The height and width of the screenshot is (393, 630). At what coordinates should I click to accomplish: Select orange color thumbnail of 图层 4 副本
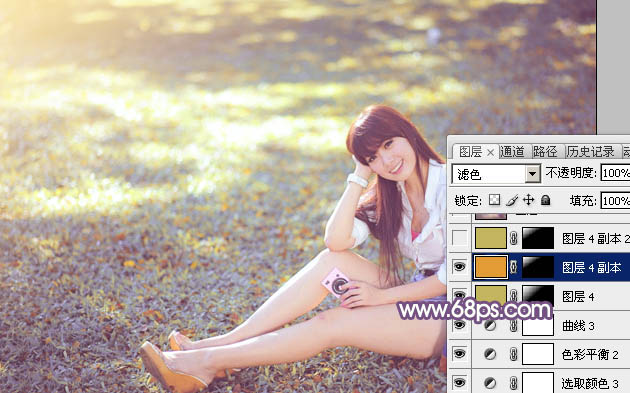click(x=491, y=267)
